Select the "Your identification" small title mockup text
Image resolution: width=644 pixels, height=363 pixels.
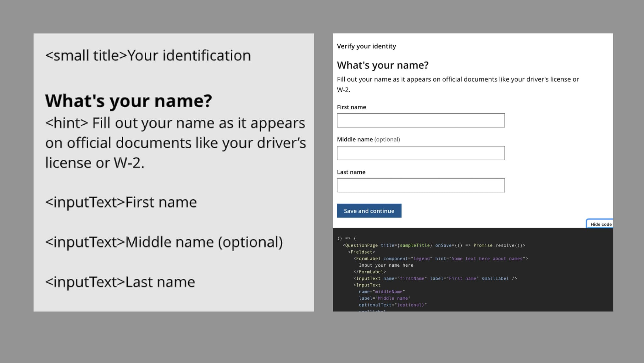point(148,55)
